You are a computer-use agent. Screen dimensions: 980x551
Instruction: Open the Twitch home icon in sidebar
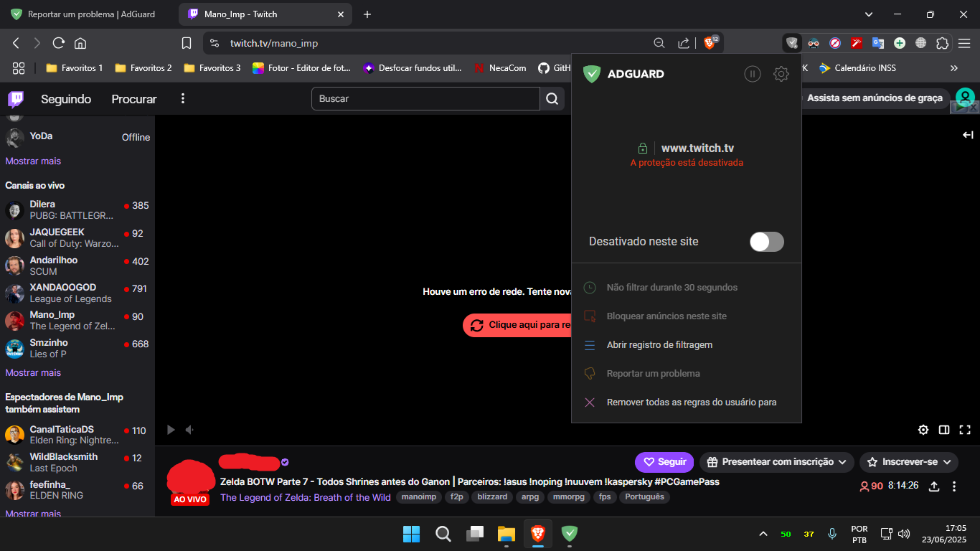pos(14,99)
